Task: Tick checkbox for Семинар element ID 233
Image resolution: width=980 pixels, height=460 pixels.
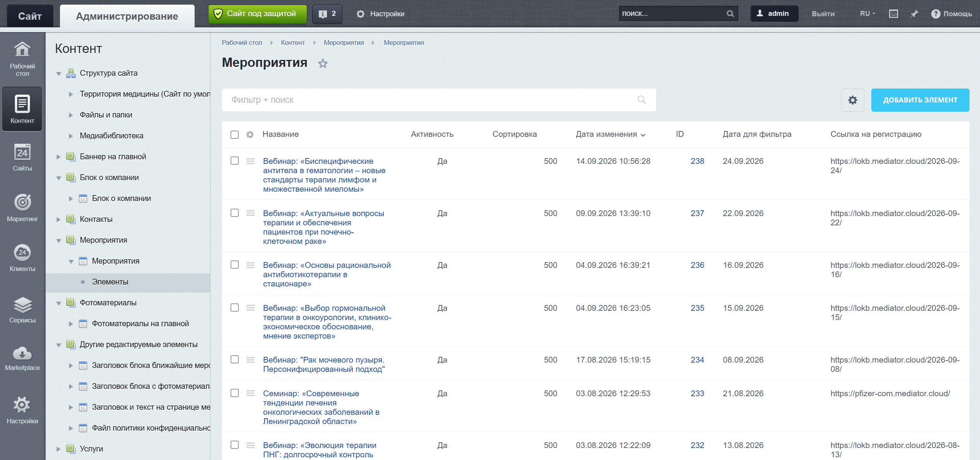Action: point(234,393)
